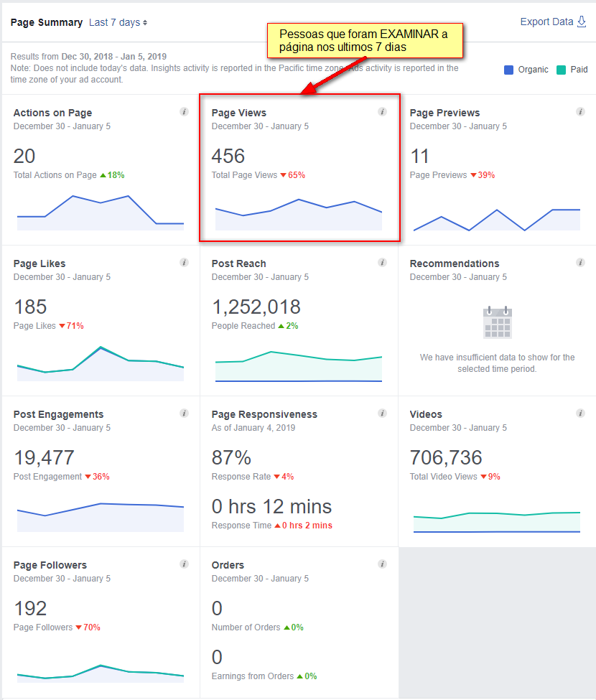Open the Last 7 days dropdown

click(x=118, y=22)
